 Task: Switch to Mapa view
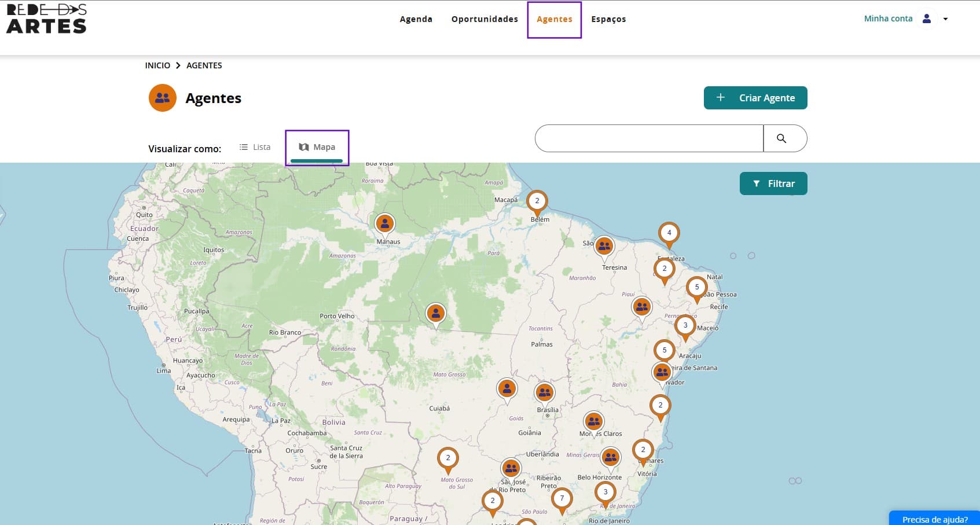coord(317,147)
